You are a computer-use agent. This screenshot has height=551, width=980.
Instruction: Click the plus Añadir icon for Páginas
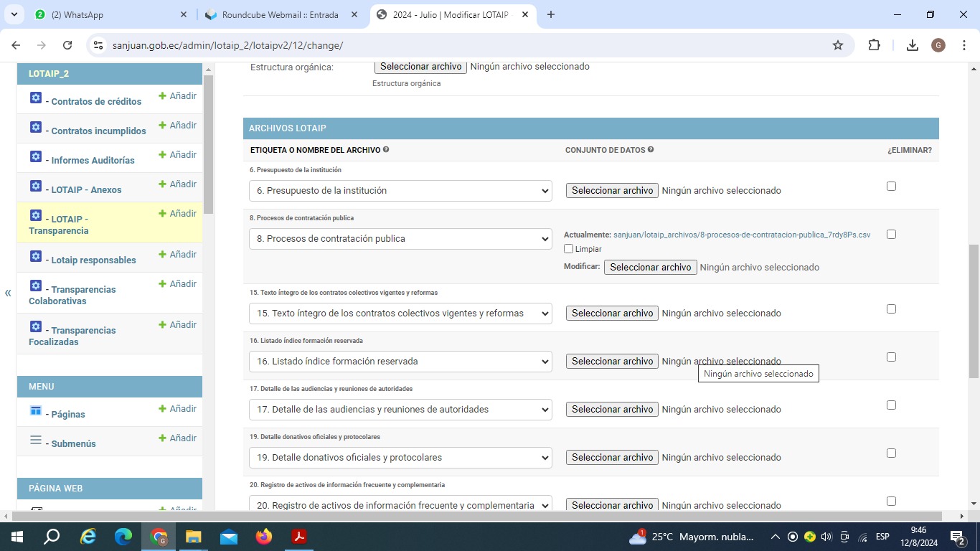(162, 409)
